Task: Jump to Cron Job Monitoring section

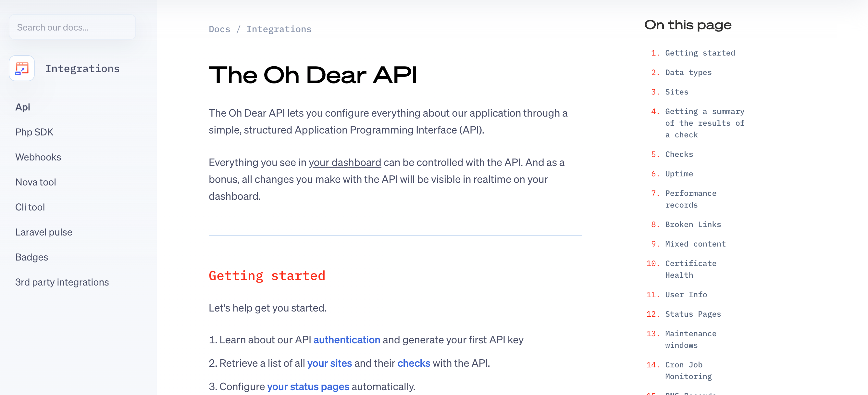Action: pos(688,370)
